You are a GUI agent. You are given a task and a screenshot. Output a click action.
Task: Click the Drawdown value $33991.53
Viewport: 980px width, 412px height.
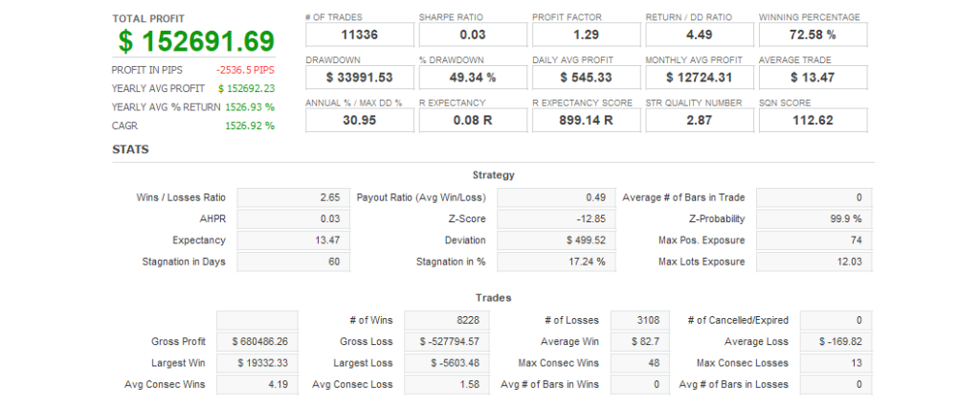click(359, 77)
